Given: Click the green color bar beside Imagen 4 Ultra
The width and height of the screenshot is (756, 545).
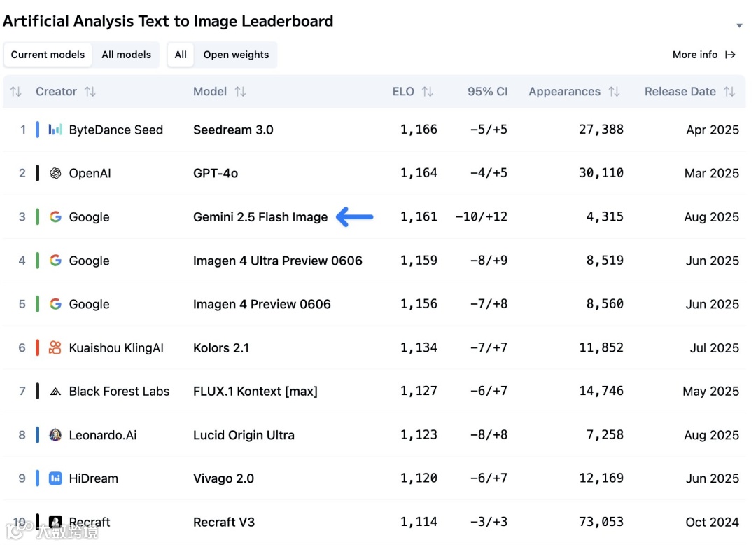Looking at the screenshot, I should tap(37, 261).
